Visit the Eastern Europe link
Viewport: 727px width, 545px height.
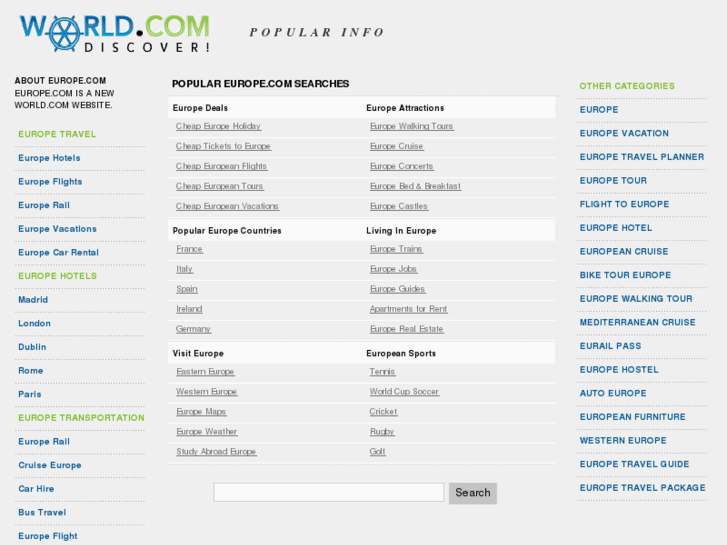click(205, 372)
